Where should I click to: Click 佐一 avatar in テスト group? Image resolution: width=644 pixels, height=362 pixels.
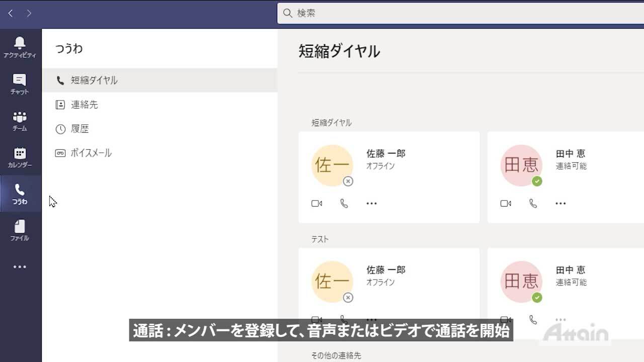pos(332,282)
